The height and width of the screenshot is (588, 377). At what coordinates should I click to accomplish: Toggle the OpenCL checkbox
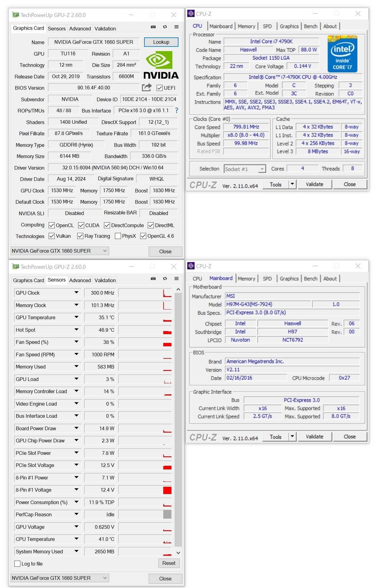(52, 225)
